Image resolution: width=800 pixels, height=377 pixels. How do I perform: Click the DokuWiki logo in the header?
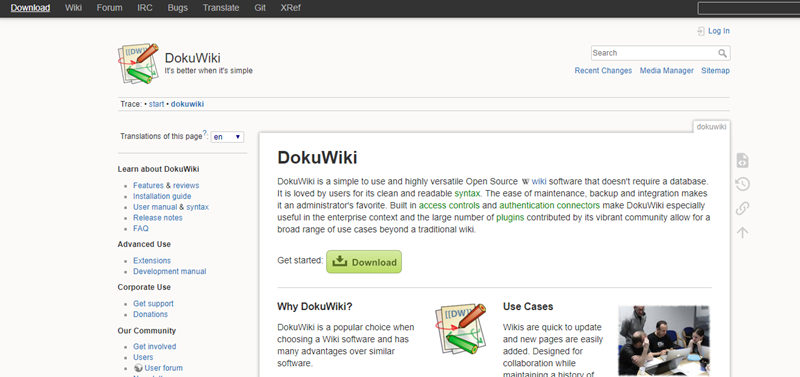(138, 63)
